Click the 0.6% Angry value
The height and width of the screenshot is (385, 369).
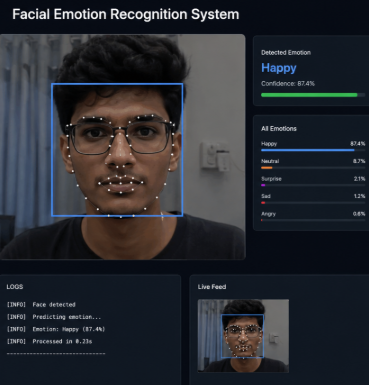pyautogui.click(x=359, y=214)
